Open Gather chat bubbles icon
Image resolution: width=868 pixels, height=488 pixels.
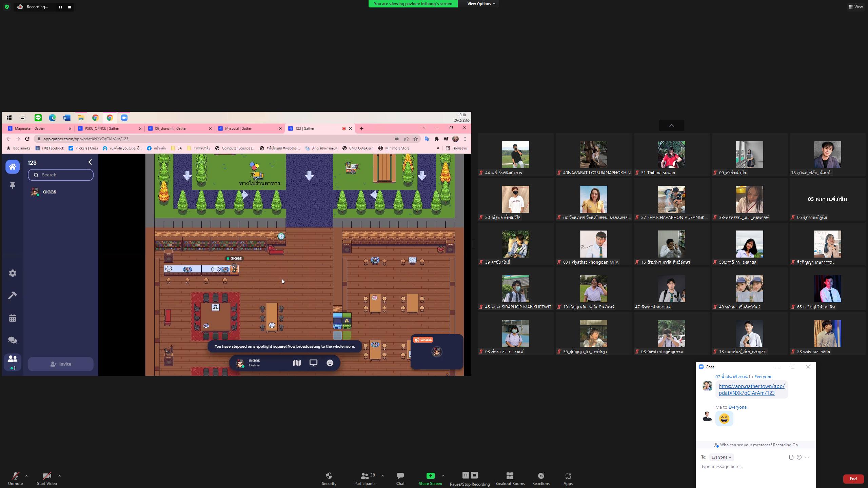pos(13,340)
